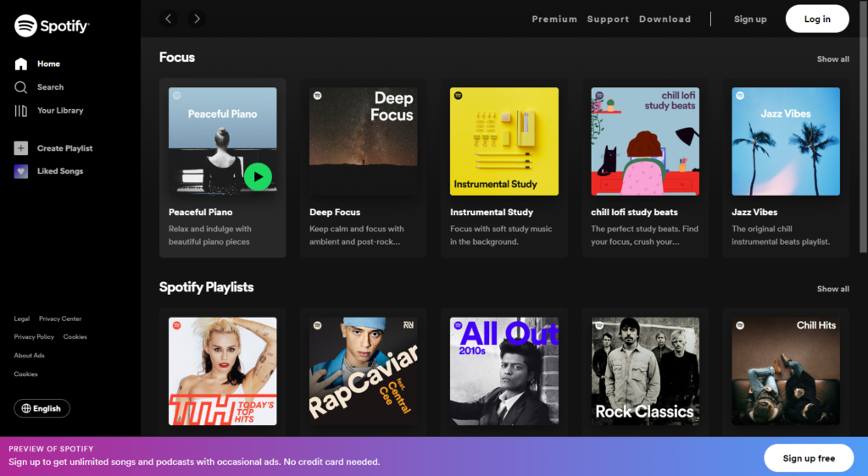The width and height of the screenshot is (868, 476).
Task: Open the English language selector
Action: pyautogui.click(x=42, y=408)
